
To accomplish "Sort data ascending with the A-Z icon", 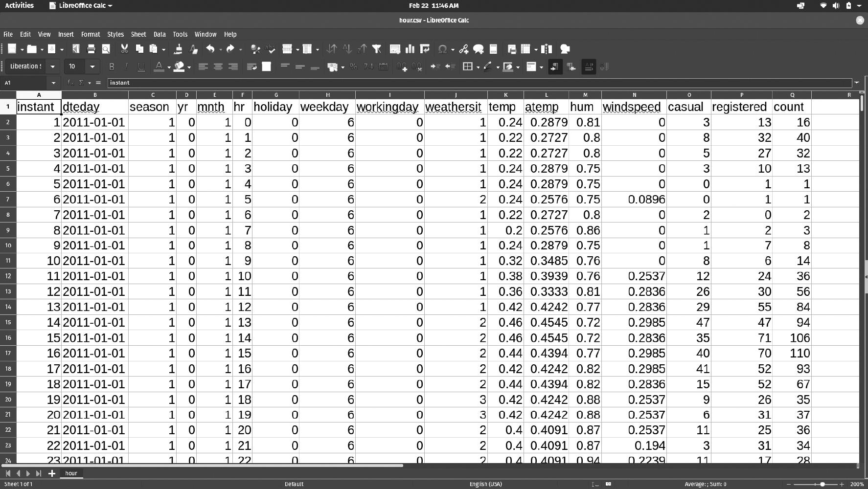I will coord(347,49).
